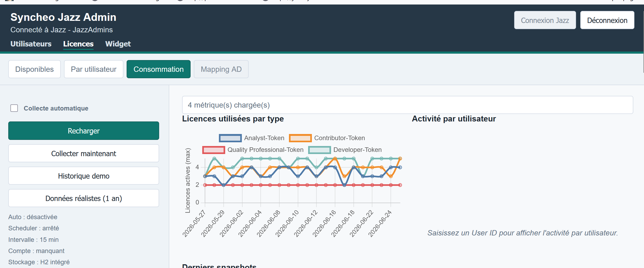
Task: Open the Utilisateurs navigation tab
Action: (x=31, y=44)
